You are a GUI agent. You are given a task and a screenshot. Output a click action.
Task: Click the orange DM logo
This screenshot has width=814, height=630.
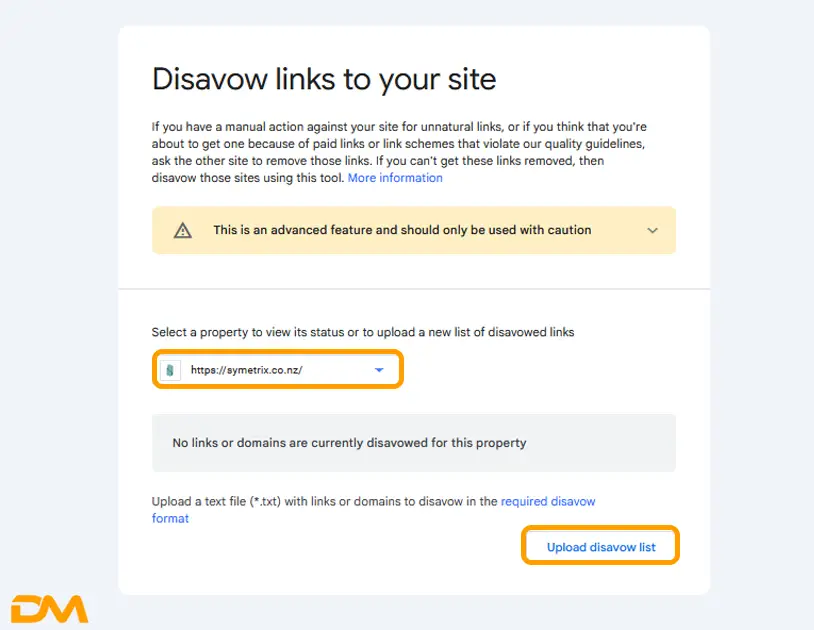coord(49,608)
